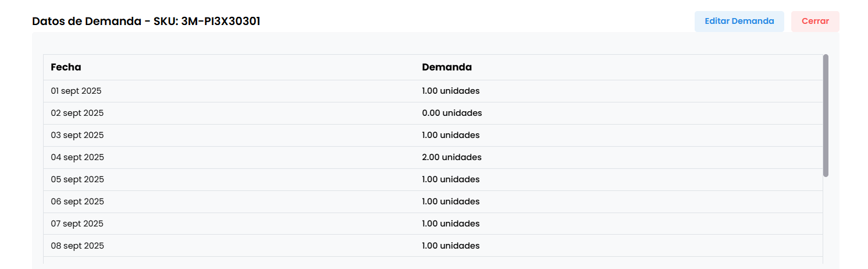Click the 06 sept 2025 date cell
The image size is (868, 269).
[77, 202]
